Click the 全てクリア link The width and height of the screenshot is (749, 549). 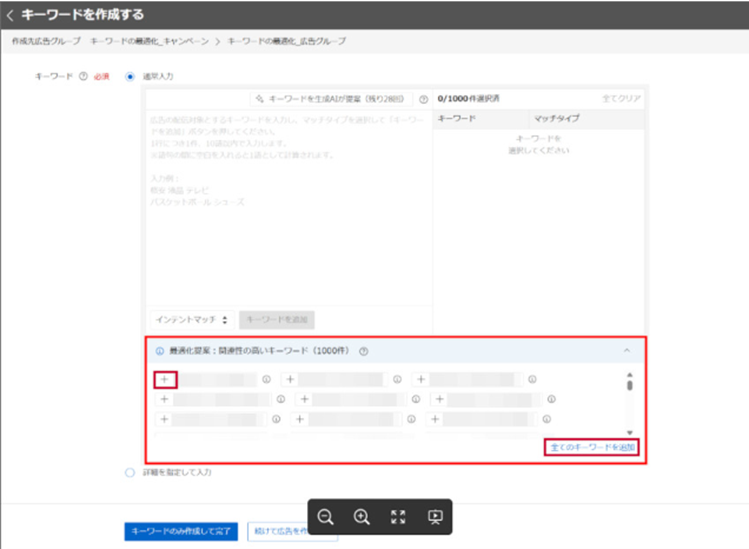621,100
